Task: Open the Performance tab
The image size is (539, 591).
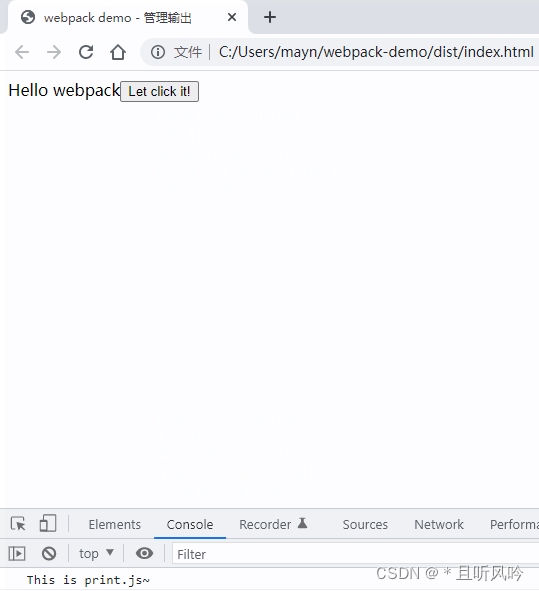Action: pos(514,524)
